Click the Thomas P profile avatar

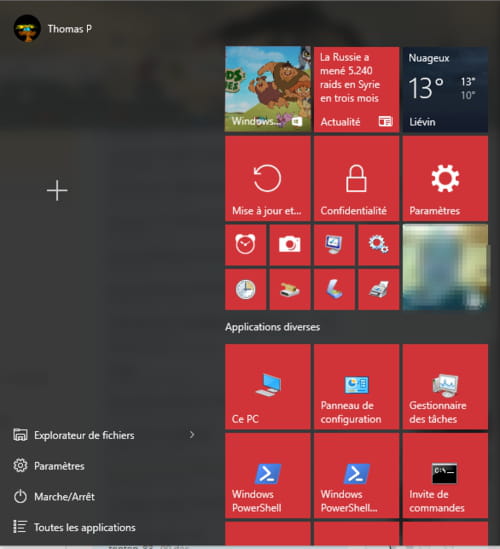(x=27, y=29)
